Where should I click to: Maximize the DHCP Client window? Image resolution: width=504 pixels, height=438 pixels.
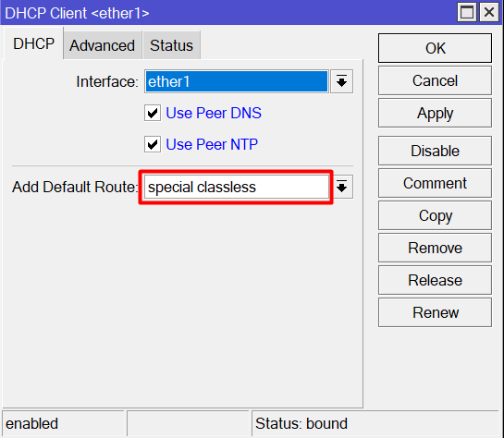(467, 13)
